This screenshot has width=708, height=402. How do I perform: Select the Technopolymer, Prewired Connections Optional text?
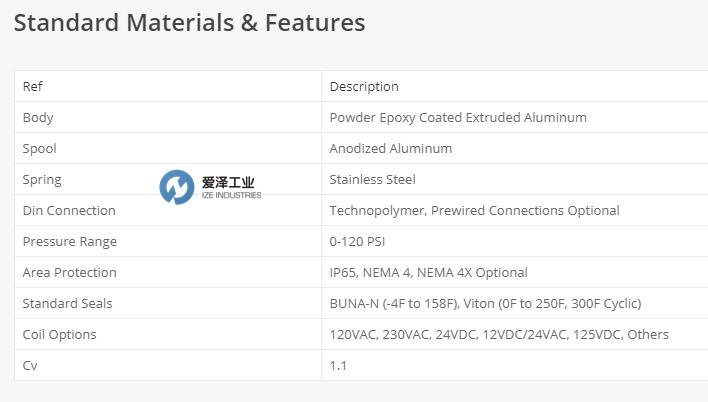[475, 211]
